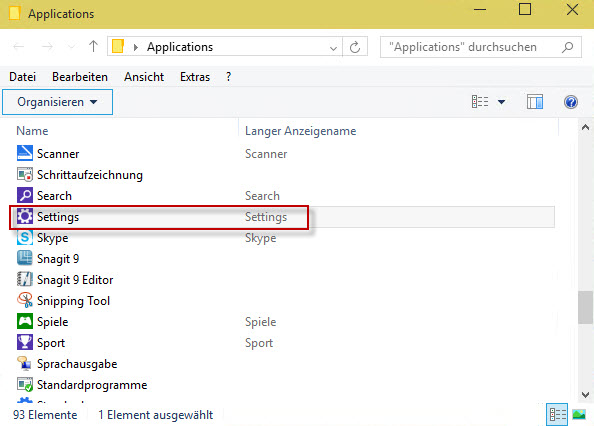
Task: Select the Scanner name text
Action: point(58,154)
